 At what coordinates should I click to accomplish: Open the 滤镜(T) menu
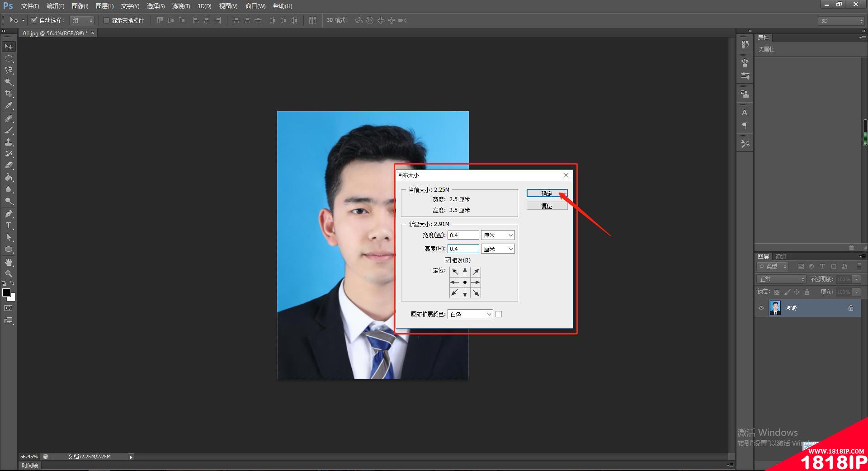click(181, 6)
